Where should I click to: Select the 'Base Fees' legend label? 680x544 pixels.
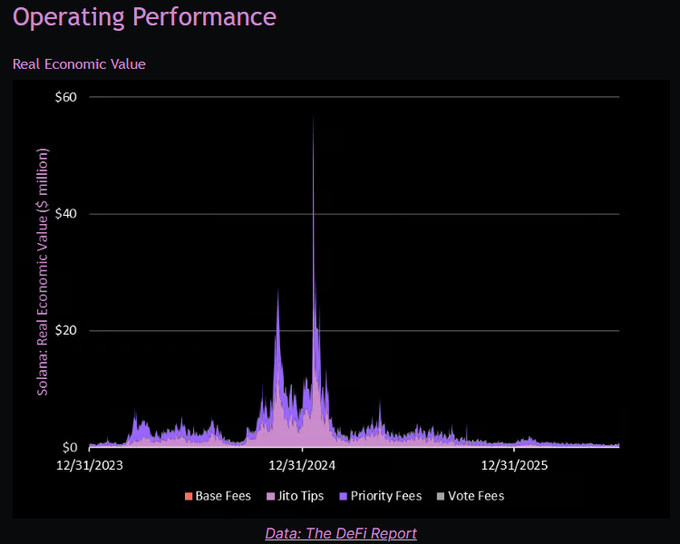(223, 496)
